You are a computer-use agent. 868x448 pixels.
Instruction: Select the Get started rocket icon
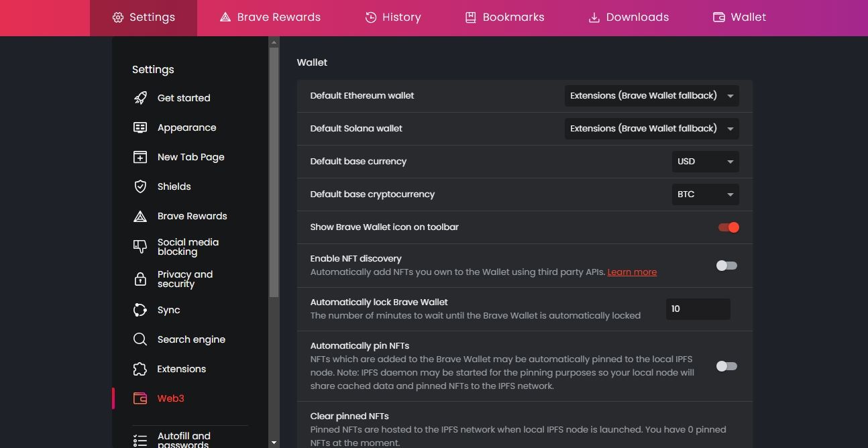tap(140, 98)
